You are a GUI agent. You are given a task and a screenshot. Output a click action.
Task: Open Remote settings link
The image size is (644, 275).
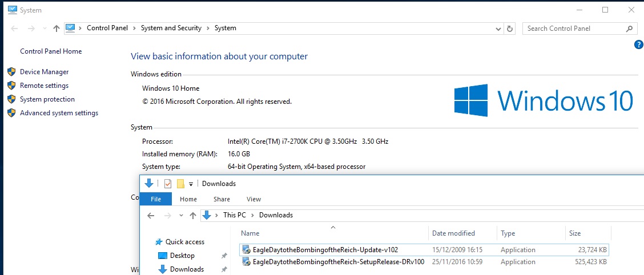[45, 86]
